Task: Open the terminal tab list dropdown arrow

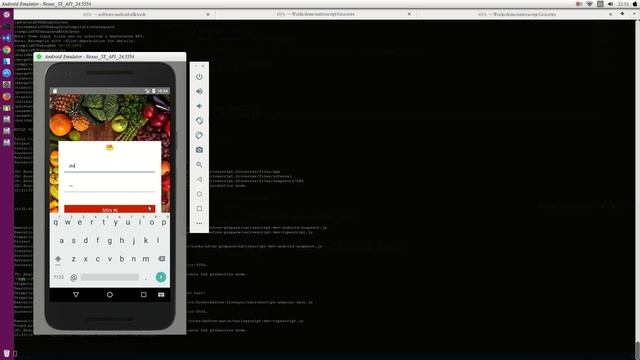Action: point(634,14)
